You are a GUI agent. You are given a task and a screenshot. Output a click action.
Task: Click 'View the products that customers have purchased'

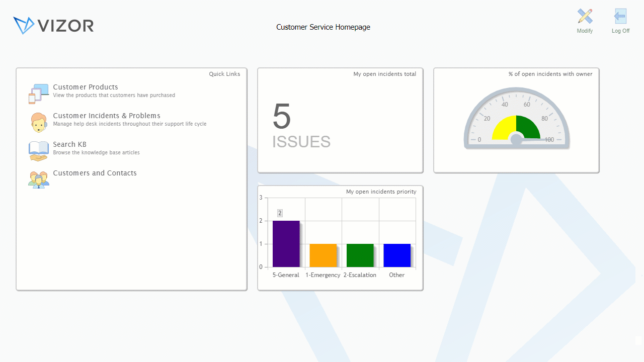click(x=114, y=95)
